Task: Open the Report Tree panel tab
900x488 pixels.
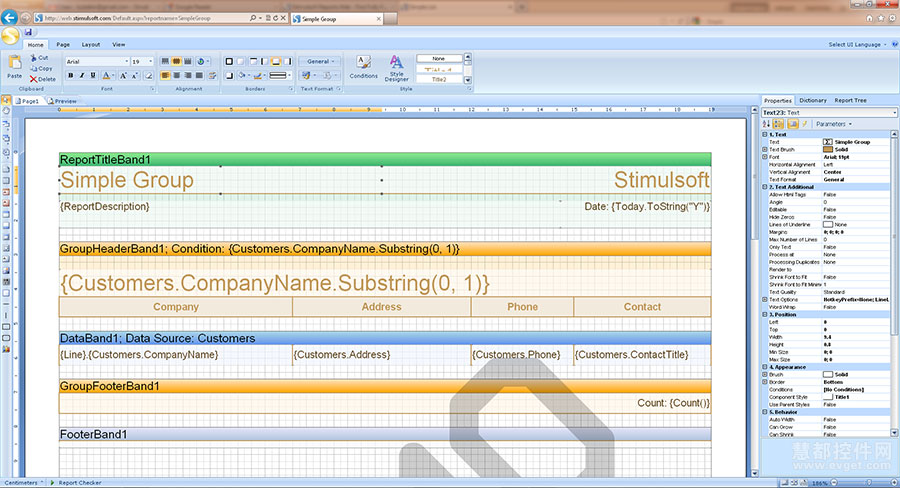Action: [850, 100]
